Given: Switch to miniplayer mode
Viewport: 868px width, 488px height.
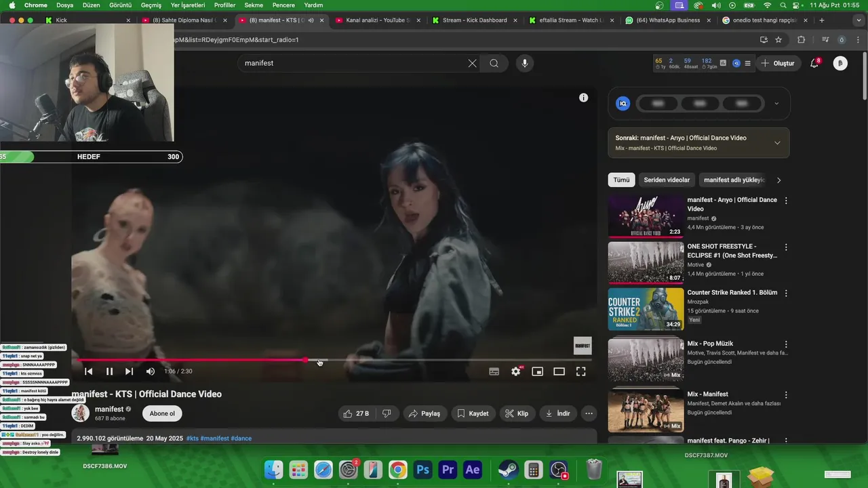Looking at the screenshot, I should coord(537,371).
